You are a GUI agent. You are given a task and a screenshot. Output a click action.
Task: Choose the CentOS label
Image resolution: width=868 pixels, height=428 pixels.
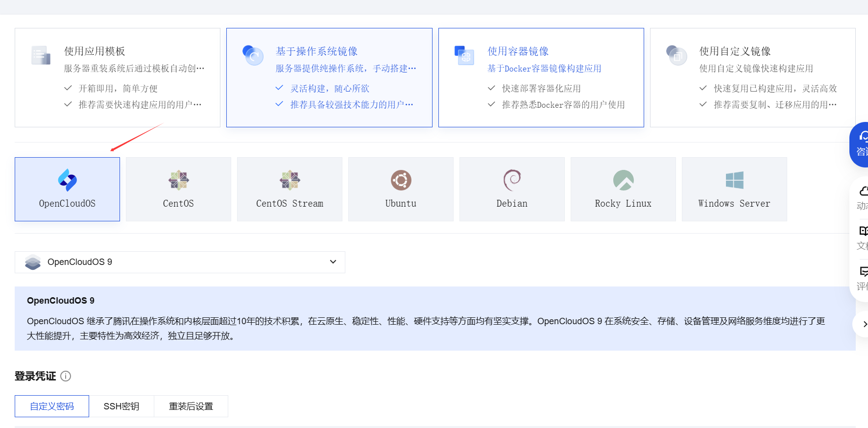click(178, 204)
